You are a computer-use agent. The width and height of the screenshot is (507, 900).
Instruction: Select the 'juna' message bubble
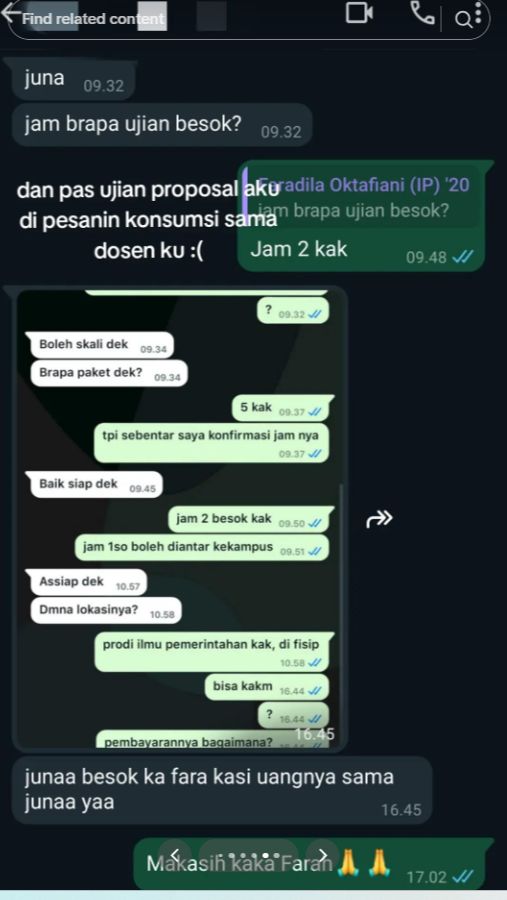tap(73, 80)
